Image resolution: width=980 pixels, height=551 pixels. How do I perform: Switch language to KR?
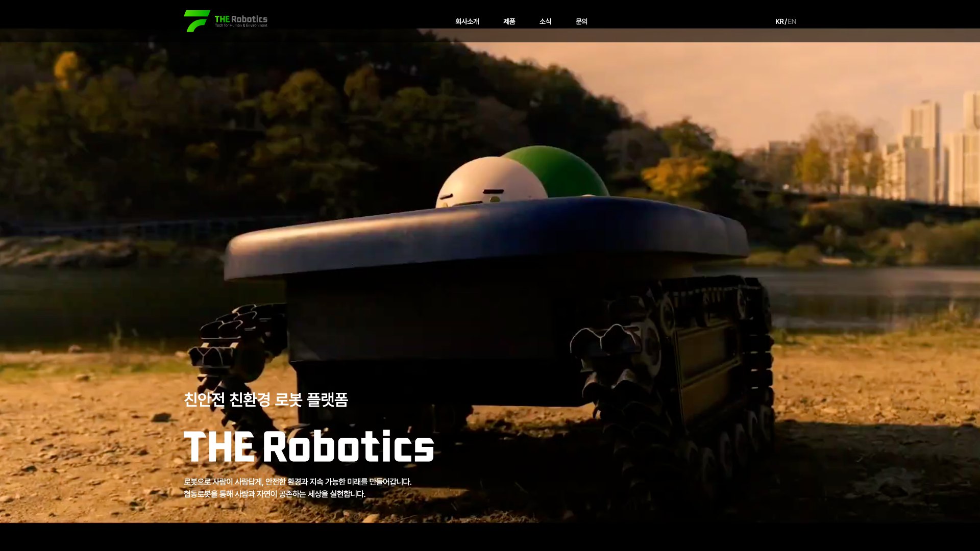pos(779,21)
